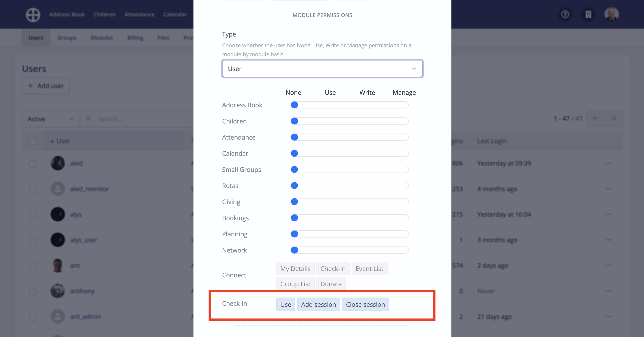Adjust the Address Book permission slider
The height and width of the screenshot is (337, 644).
coord(350,105)
